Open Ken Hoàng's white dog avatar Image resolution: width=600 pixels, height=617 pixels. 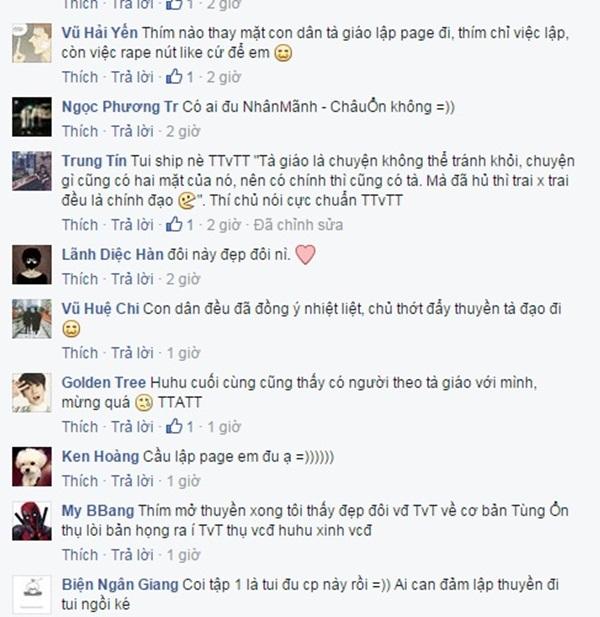[x=32, y=467]
